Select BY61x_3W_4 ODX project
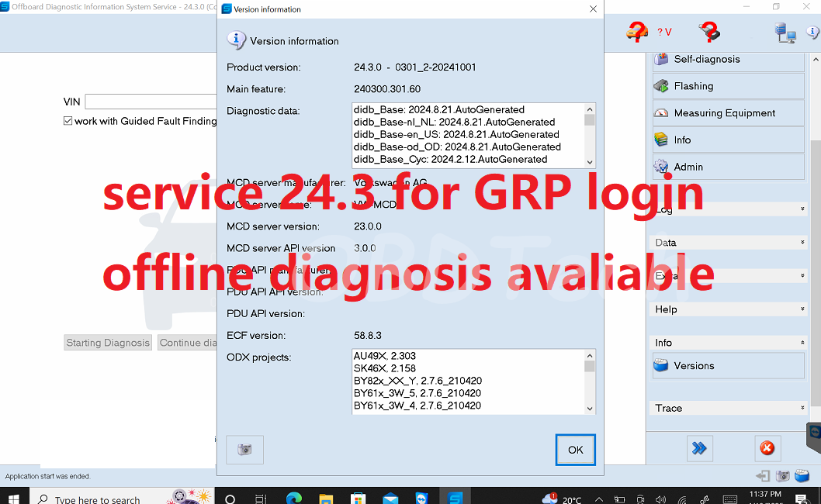Screen dimensions: 821x504 click(x=417, y=406)
